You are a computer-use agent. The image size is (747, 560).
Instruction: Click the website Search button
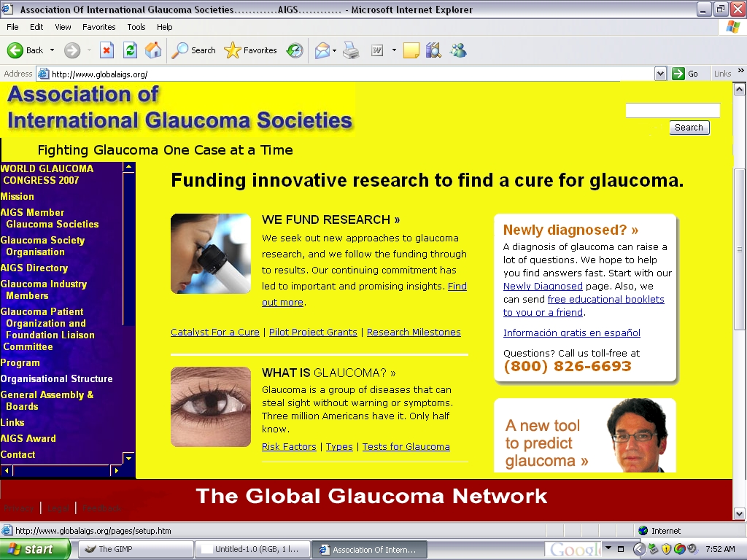[x=689, y=128]
